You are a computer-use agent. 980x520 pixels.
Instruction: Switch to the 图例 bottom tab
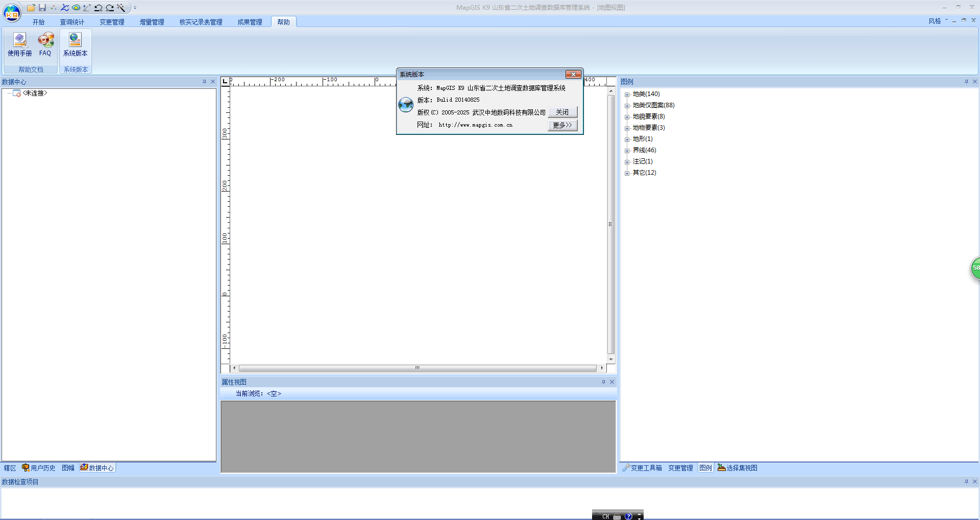coord(705,468)
